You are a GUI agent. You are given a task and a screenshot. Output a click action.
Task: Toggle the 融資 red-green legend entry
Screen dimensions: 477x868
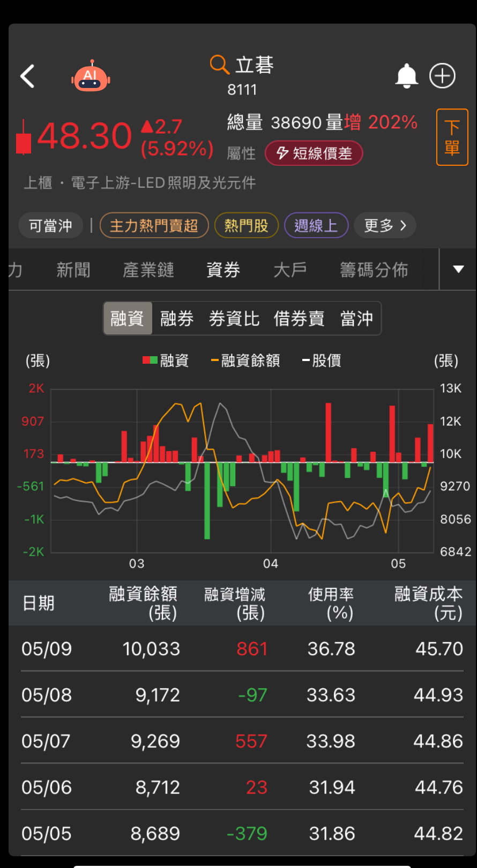(x=166, y=361)
